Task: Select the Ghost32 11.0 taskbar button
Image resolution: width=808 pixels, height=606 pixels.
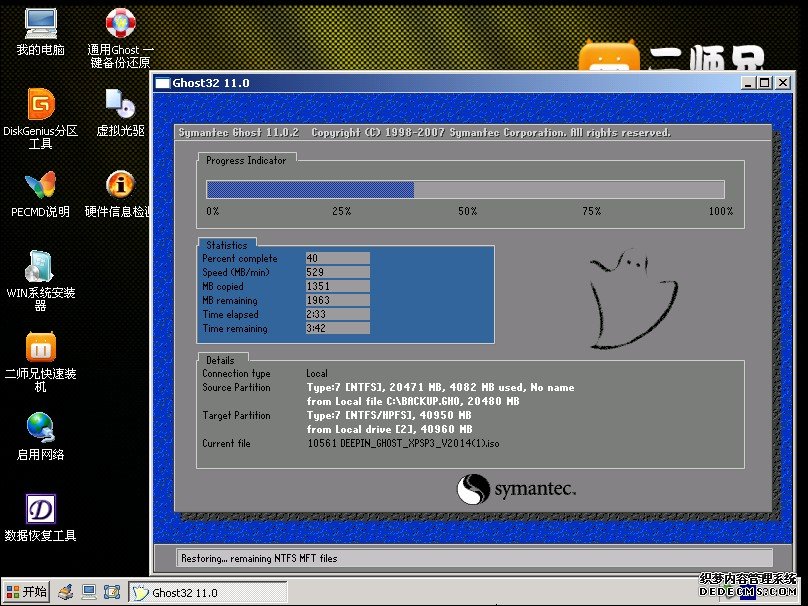Action: click(207, 592)
